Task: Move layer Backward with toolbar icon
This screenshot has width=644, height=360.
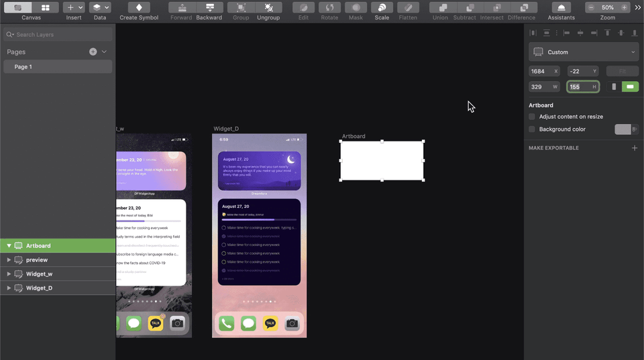Action: (x=209, y=7)
